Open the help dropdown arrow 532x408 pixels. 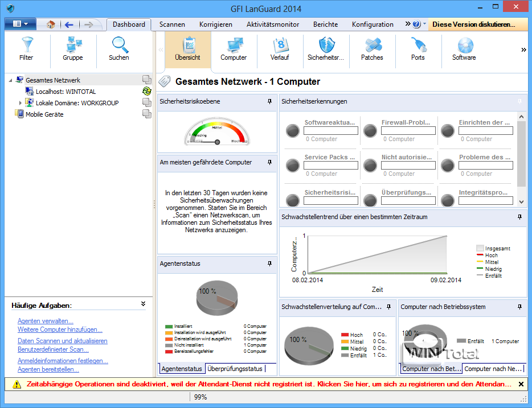coord(424,24)
